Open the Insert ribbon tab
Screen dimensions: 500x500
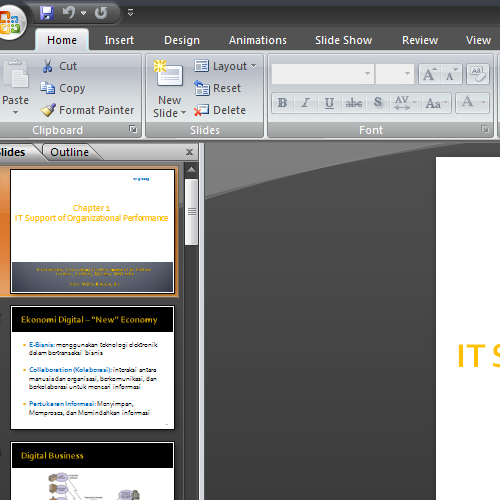(119, 40)
